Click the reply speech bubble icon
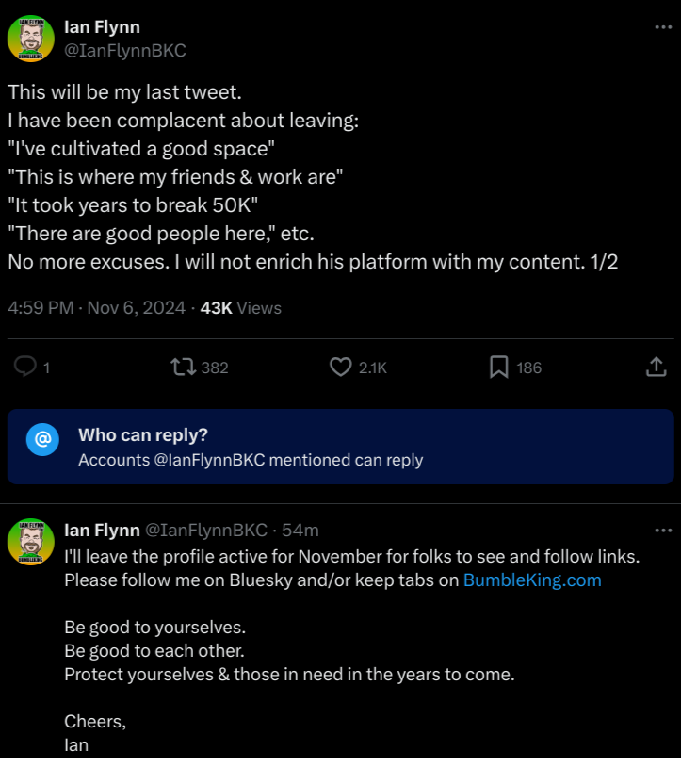 pyautogui.click(x=25, y=367)
